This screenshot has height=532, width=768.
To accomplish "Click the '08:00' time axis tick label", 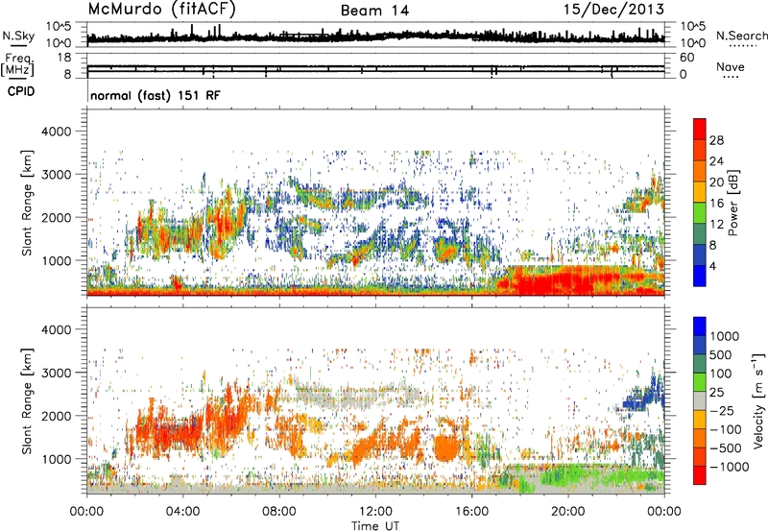I will 278,512.
